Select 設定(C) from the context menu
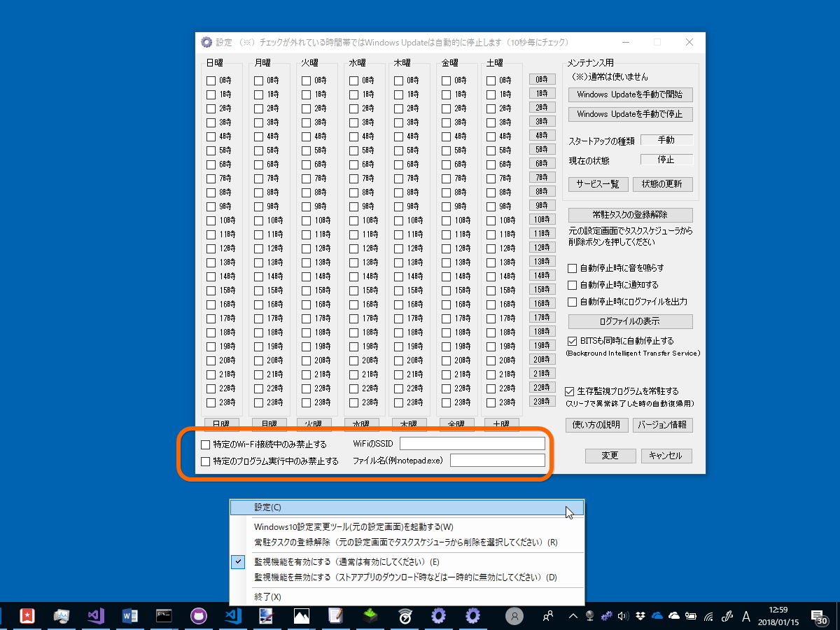 coord(406,507)
